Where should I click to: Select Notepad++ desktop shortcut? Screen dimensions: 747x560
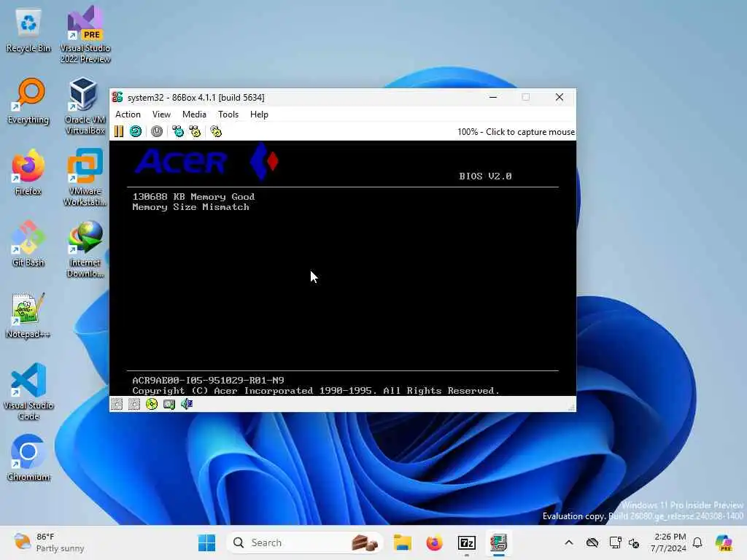28,315
